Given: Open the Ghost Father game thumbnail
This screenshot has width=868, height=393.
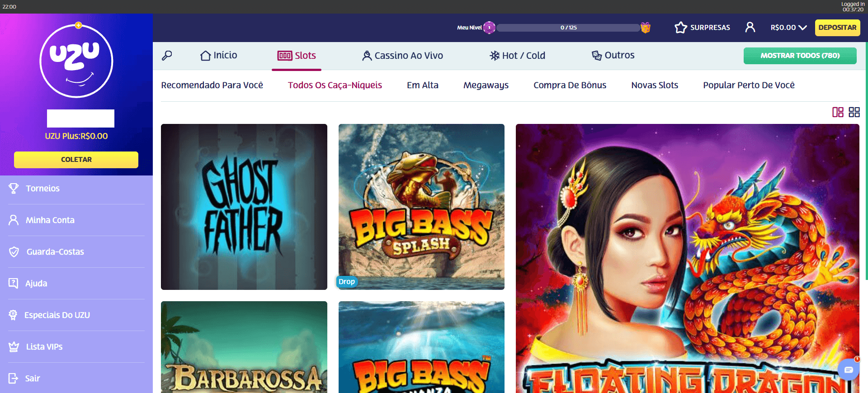Looking at the screenshot, I should coord(244,207).
